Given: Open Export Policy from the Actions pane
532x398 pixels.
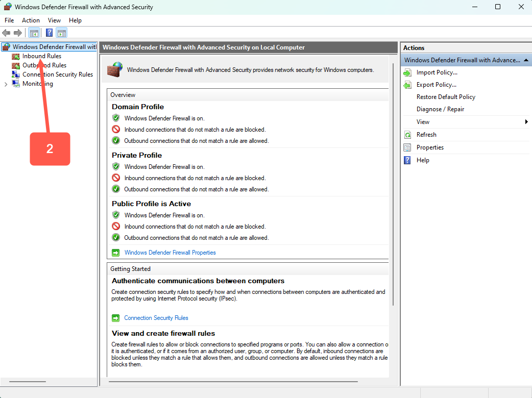Looking at the screenshot, I should pos(437,85).
